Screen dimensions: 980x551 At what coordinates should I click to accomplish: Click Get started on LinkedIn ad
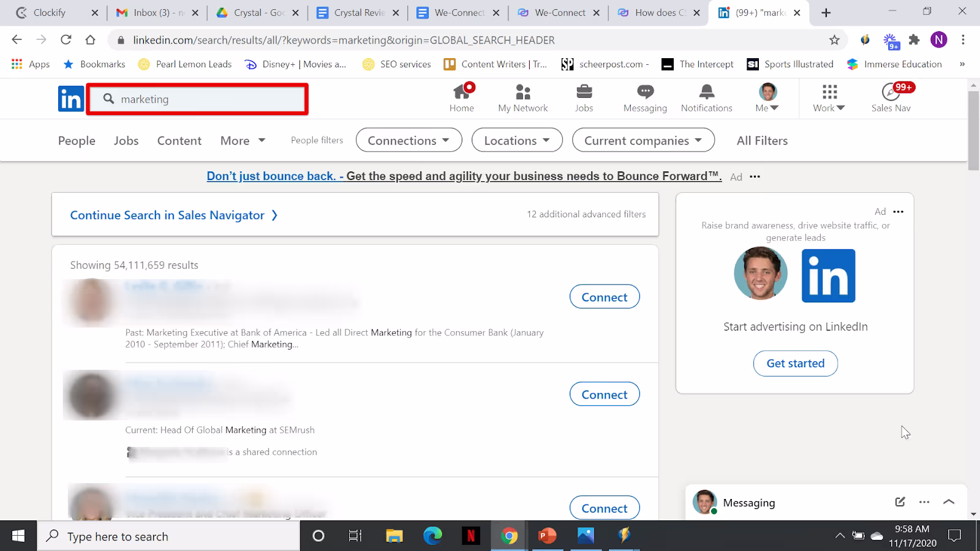pos(796,363)
